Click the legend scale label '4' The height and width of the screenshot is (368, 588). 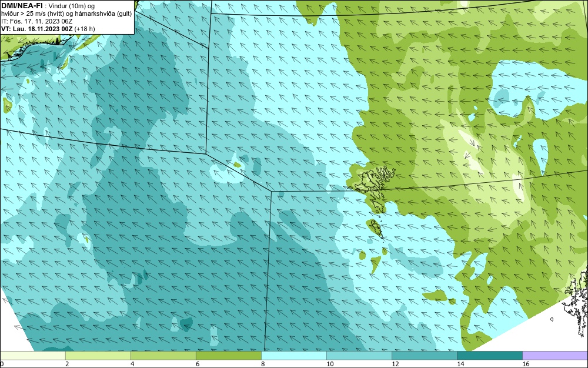tap(132, 364)
